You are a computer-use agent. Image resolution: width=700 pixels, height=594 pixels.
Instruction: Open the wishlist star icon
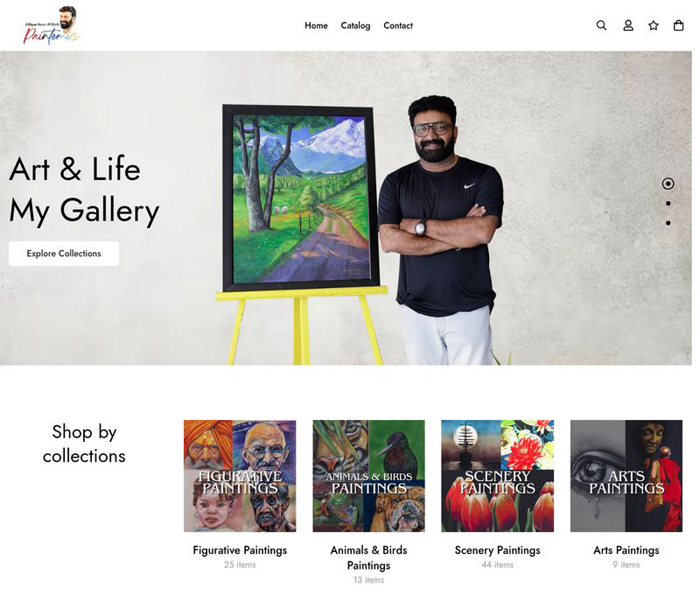[653, 25]
